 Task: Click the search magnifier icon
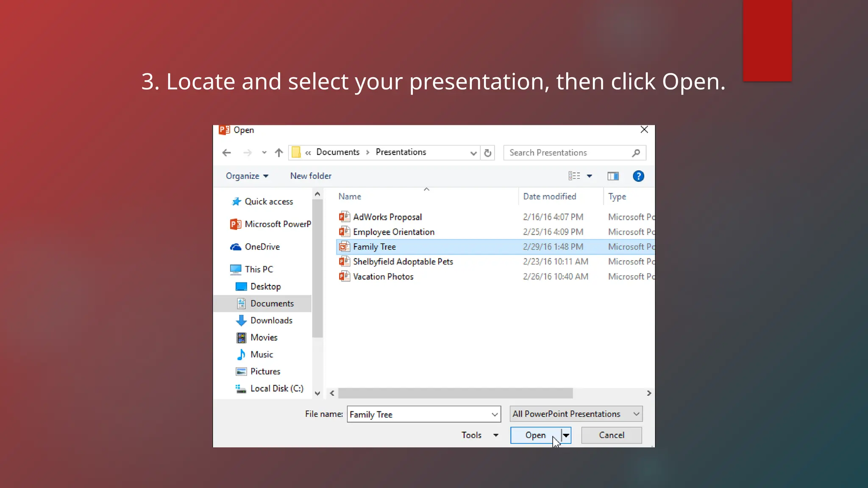[636, 153]
